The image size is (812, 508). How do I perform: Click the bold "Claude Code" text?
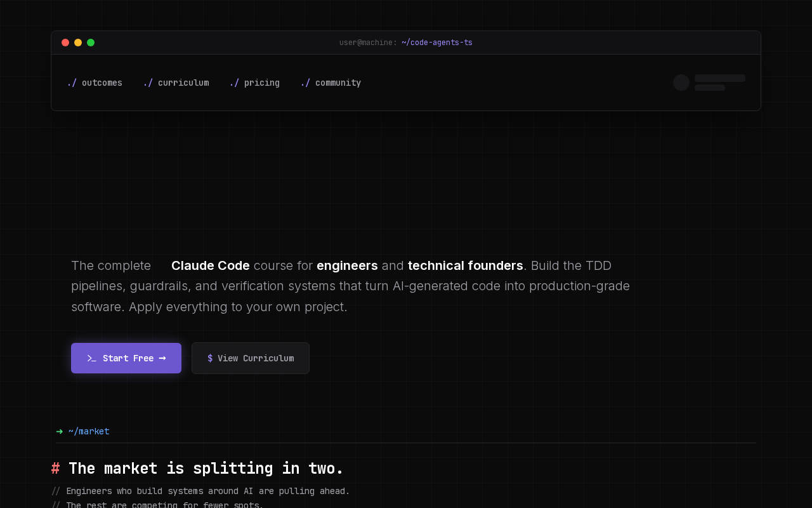pyautogui.click(x=211, y=265)
